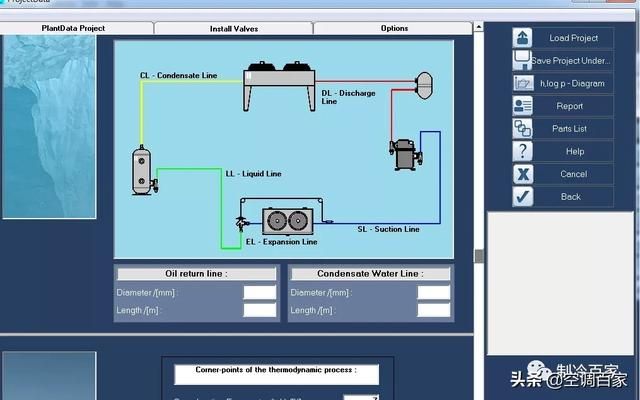640x400 pixels.
Task: Click the Oil return line Diameter field
Action: tap(260, 293)
